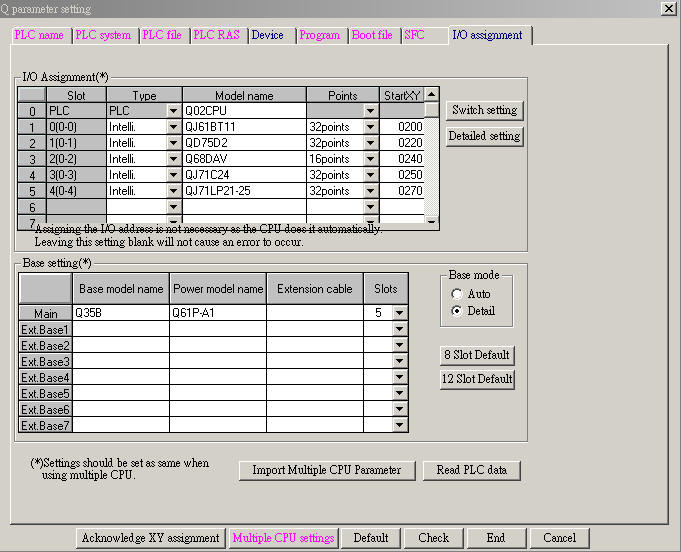Viewport: 681px width, 552px height.
Task: Open Multiple CPU settings
Action: pos(283,538)
